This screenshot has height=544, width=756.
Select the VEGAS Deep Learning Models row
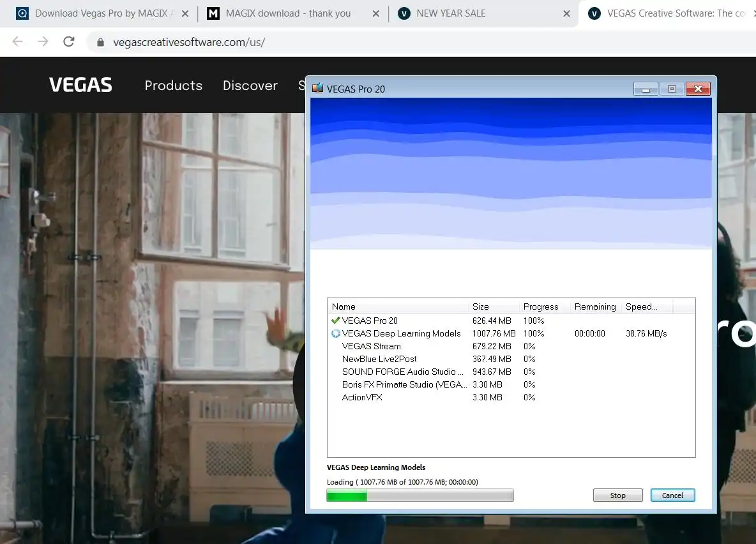[511, 333]
